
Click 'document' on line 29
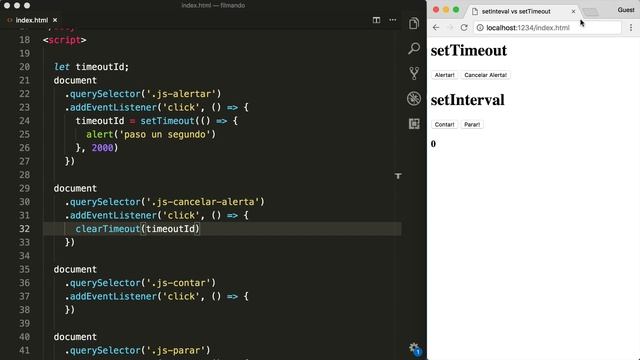coord(75,189)
